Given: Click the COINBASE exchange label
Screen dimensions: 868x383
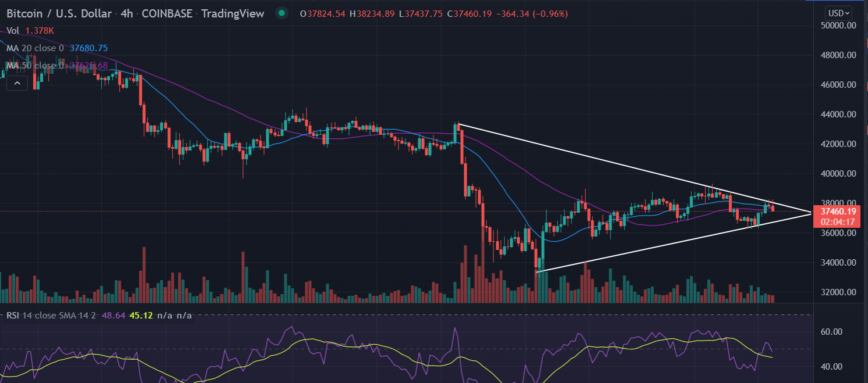Looking at the screenshot, I should coord(167,13).
